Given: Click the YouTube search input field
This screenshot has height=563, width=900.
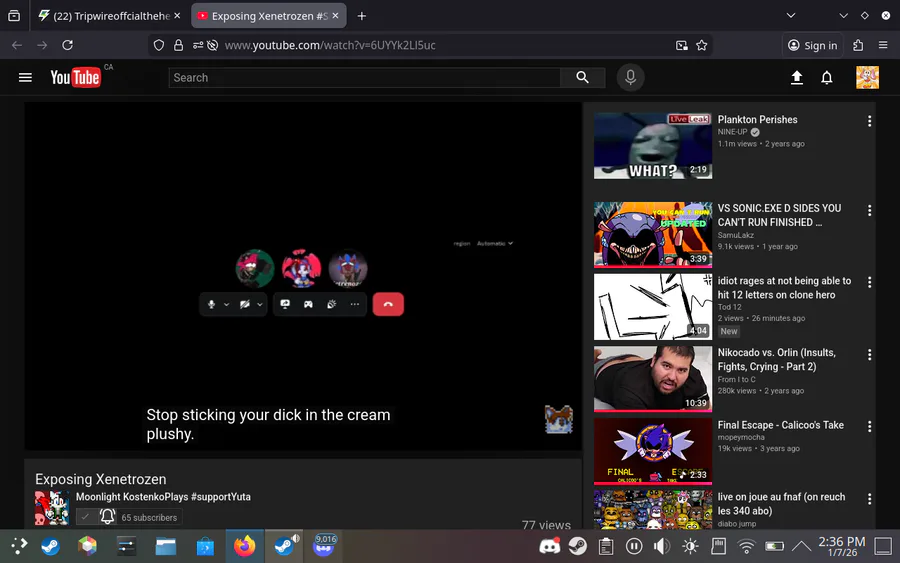Looking at the screenshot, I should [364, 77].
